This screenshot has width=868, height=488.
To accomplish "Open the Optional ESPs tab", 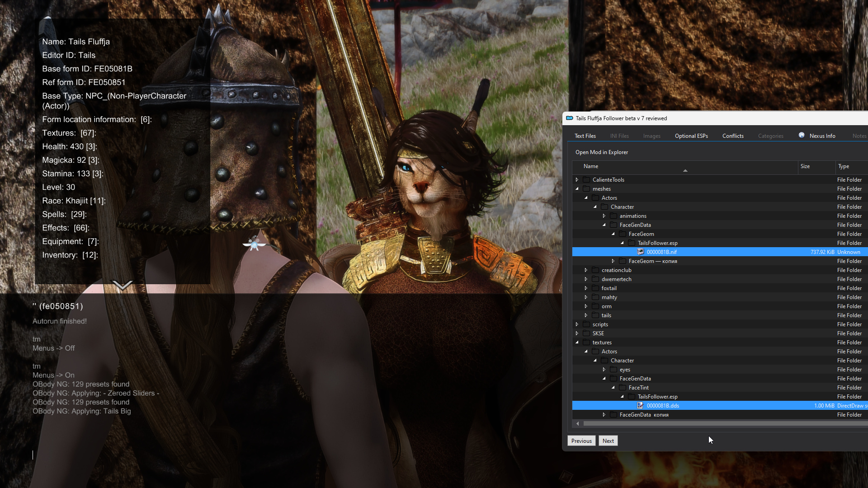I will (691, 136).
